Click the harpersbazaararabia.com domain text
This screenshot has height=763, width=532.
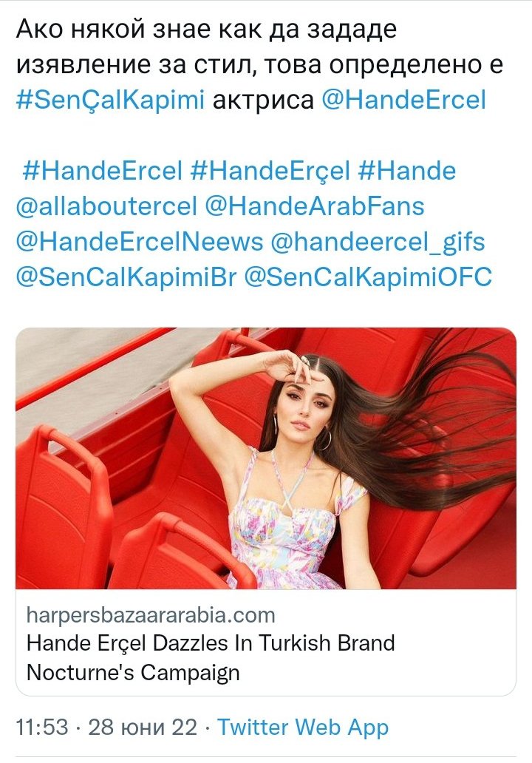coord(151,615)
